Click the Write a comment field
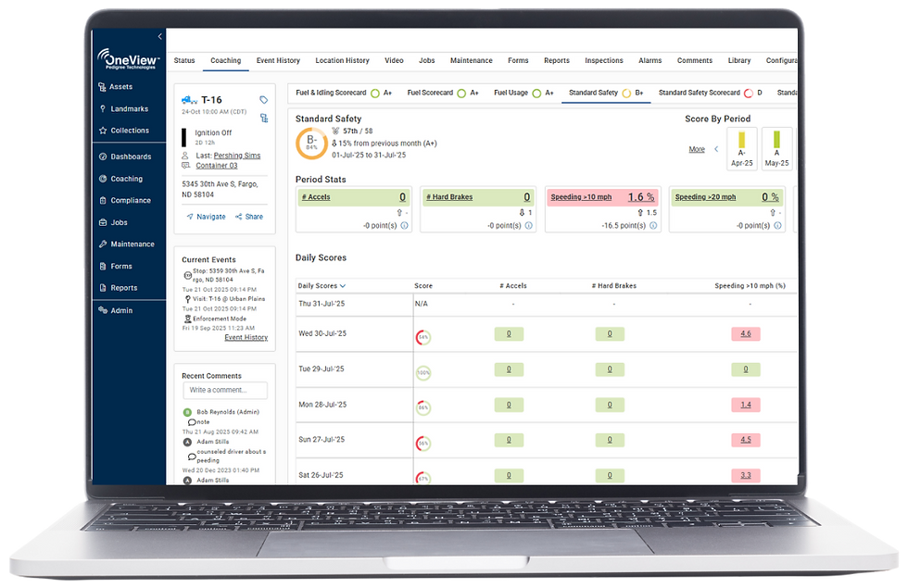This screenshot has width=908, height=588. [224, 390]
